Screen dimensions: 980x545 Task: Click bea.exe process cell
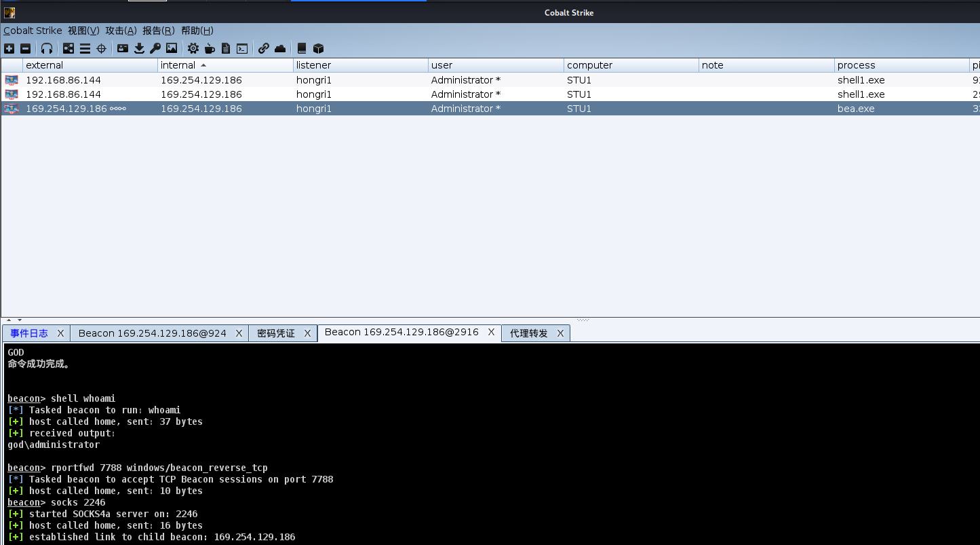click(856, 109)
